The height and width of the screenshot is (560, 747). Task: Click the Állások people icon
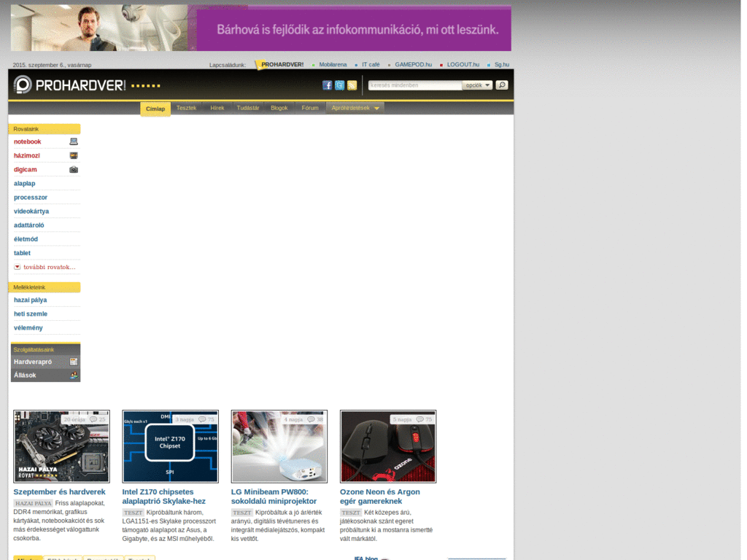click(x=74, y=376)
